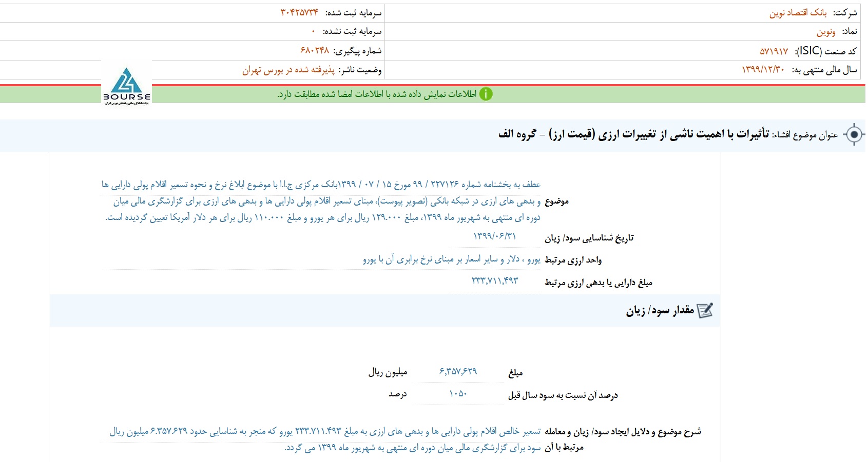The image size is (868, 462).
Task: Click the green signed-information banner text
Action: coord(377,94)
